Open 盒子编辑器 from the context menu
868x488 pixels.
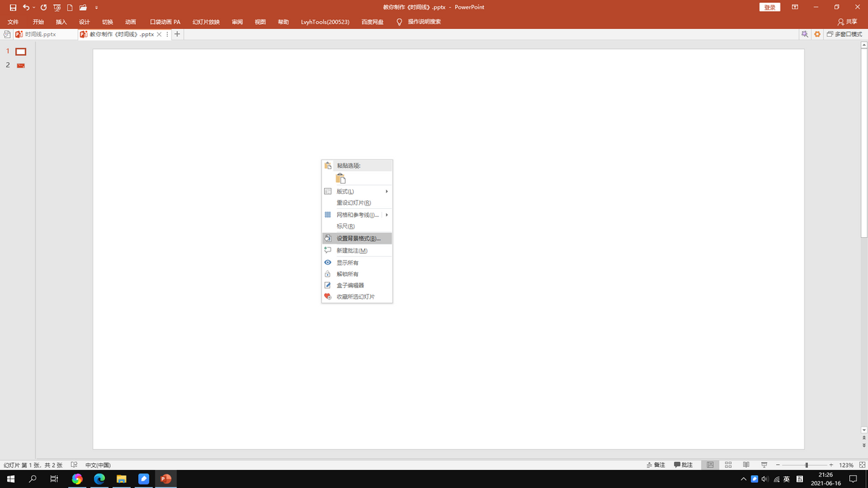tap(357, 286)
